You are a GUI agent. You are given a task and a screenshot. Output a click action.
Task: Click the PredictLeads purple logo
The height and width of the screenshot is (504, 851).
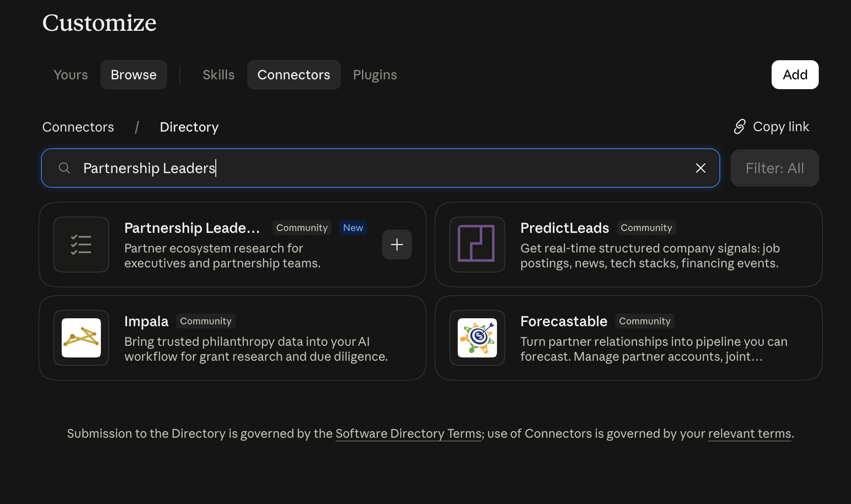click(x=477, y=245)
